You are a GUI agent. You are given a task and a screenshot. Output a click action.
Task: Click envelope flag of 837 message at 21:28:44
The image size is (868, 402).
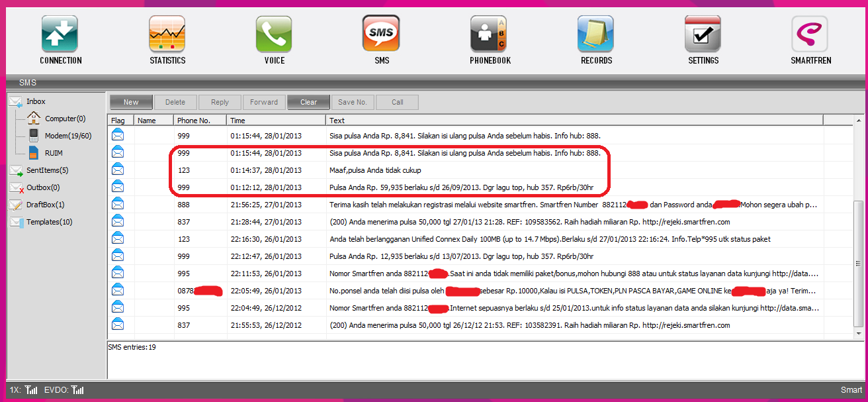(118, 221)
